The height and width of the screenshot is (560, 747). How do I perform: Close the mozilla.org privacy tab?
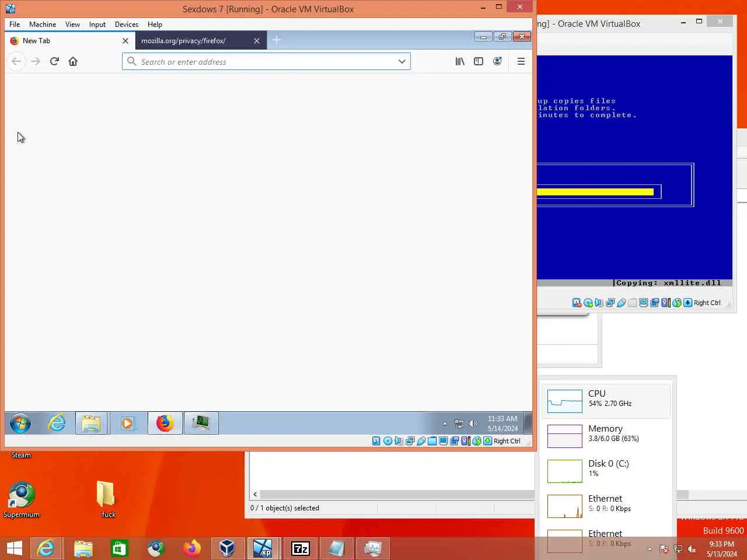tap(256, 41)
